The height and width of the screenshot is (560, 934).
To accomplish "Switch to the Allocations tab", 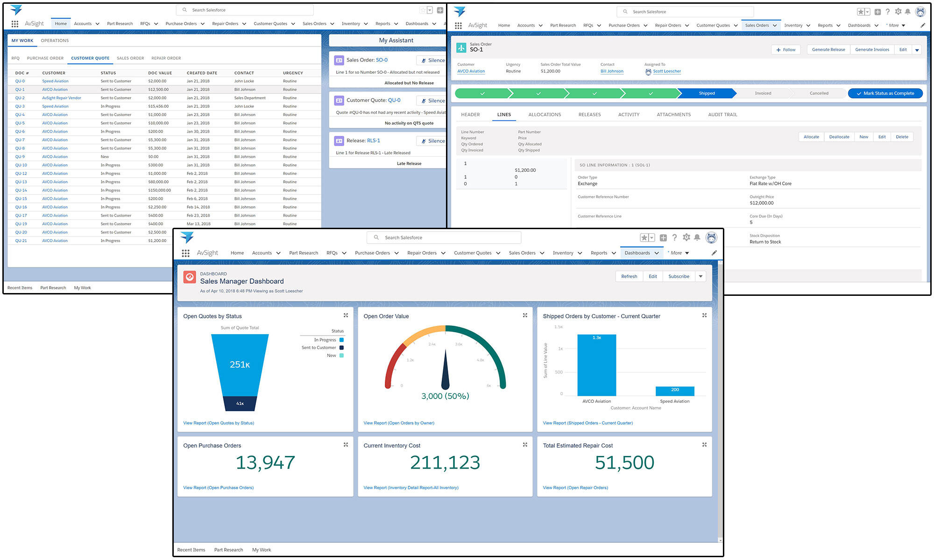I will tap(545, 114).
